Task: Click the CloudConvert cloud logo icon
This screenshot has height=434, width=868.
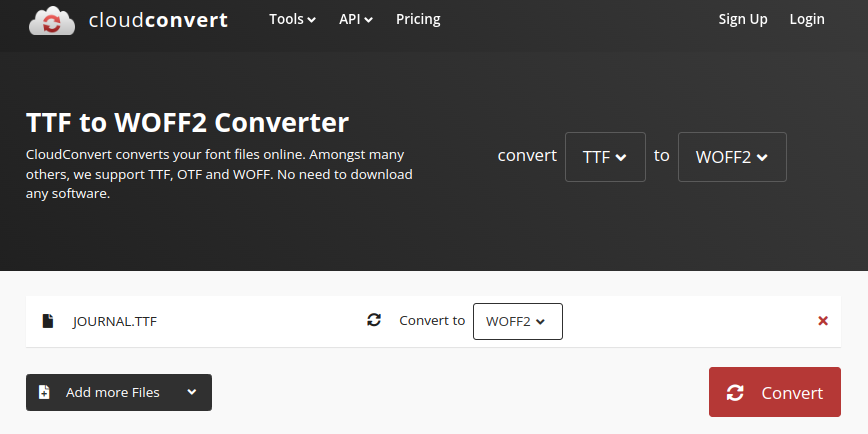Action: click(x=50, y=20)
